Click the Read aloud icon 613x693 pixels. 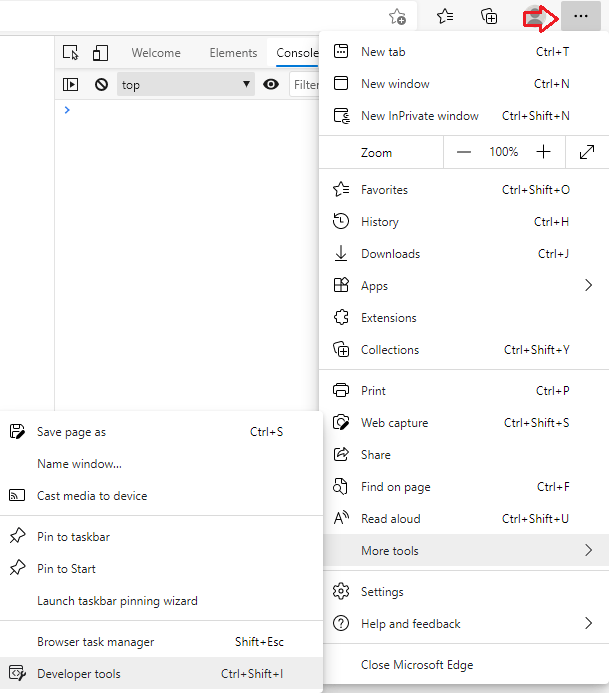[341, 518]
